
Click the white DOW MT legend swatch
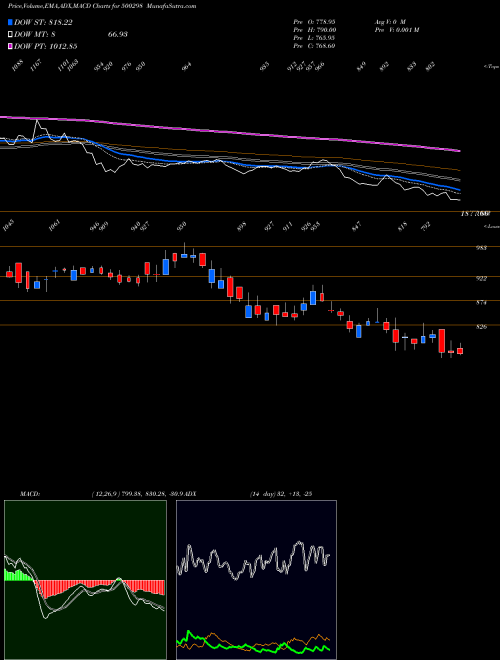click(x=10, y=35)
